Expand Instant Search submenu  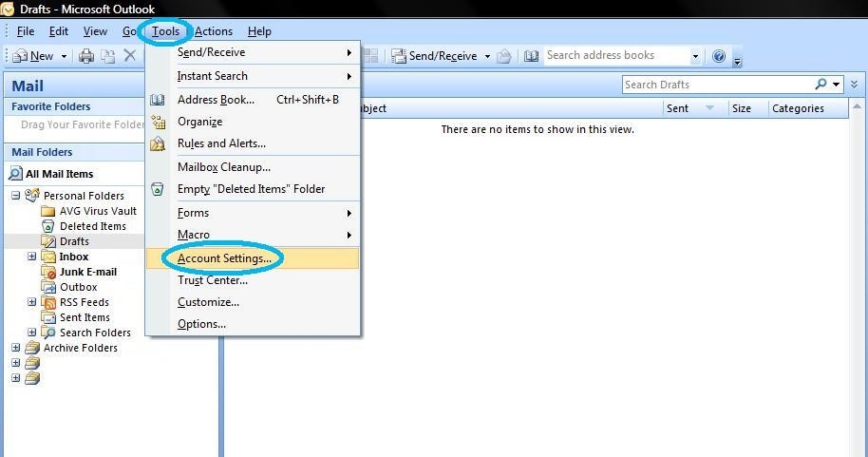[253, 76]
